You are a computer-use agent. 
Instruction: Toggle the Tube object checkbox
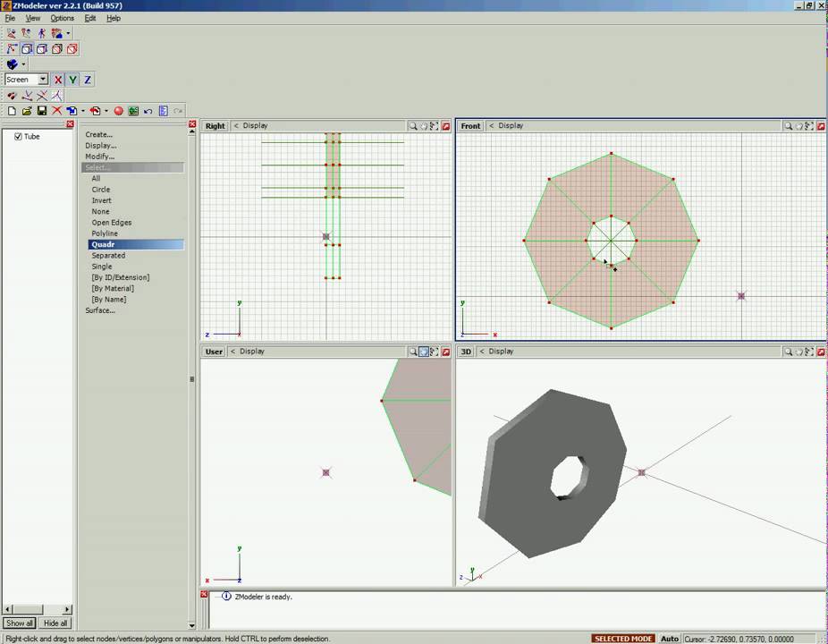(x=18, y=136)
